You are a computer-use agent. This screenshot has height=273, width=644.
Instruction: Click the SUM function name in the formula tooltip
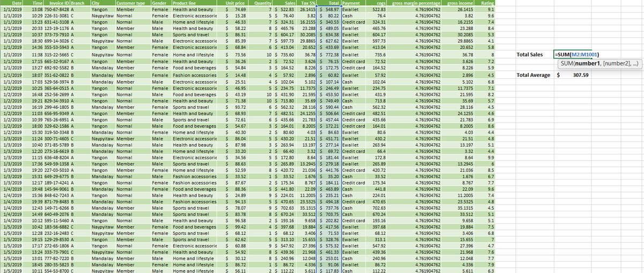pyautogui.click(x=567, y=64)
